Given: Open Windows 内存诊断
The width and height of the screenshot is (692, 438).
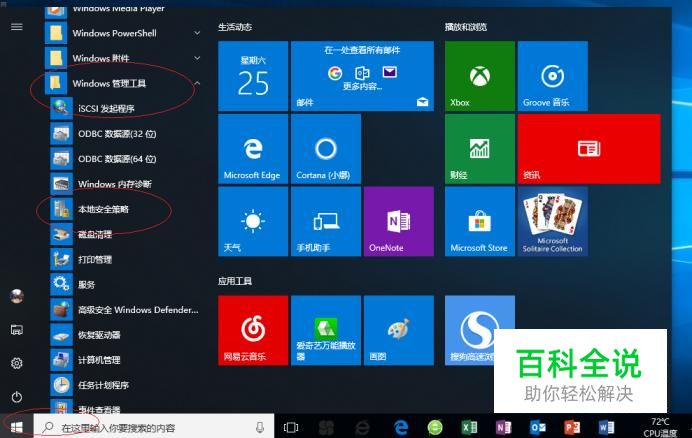Looking at the screenshot, I should tap(125, 184).
